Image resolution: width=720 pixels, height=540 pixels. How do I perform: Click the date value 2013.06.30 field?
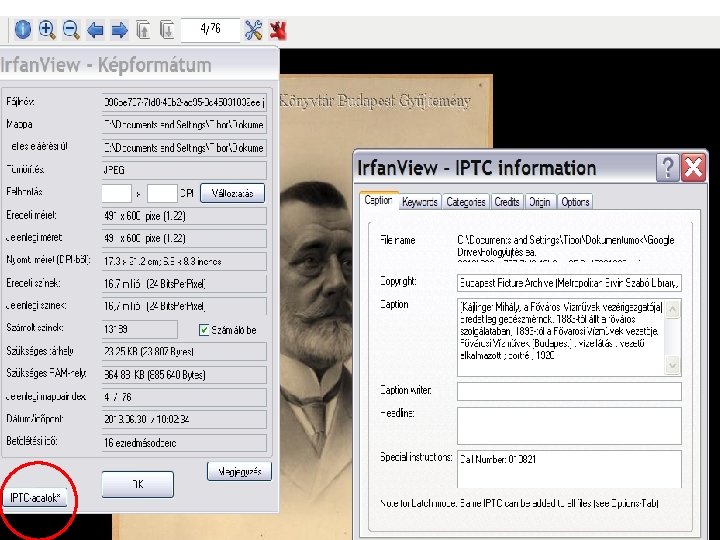pyautogui.click(x=184, y=420)
